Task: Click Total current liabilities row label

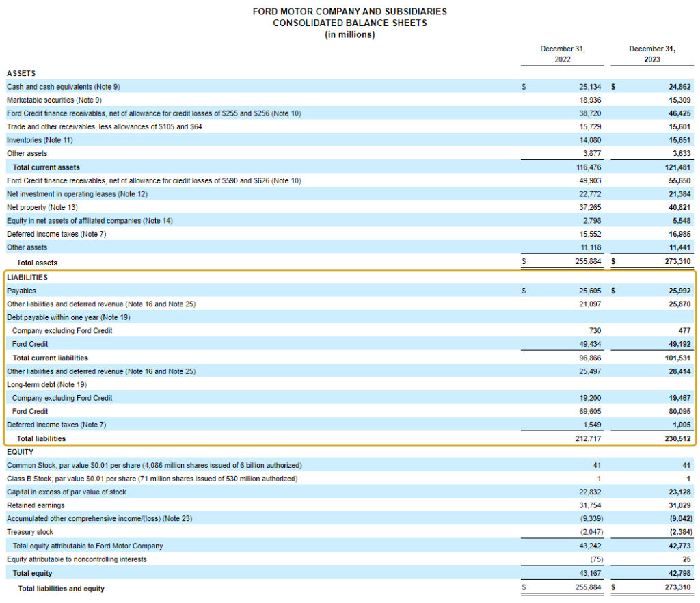Action: click(51, 358)
